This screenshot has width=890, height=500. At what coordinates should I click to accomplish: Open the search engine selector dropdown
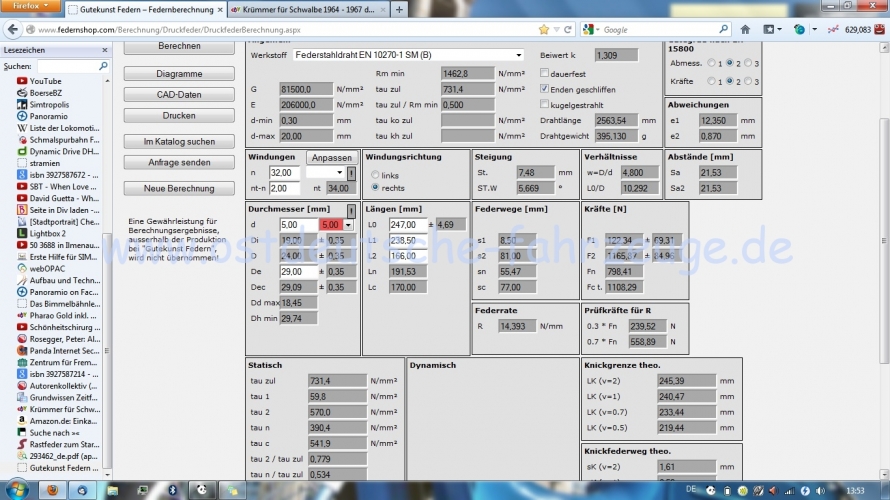pos(591,30)
